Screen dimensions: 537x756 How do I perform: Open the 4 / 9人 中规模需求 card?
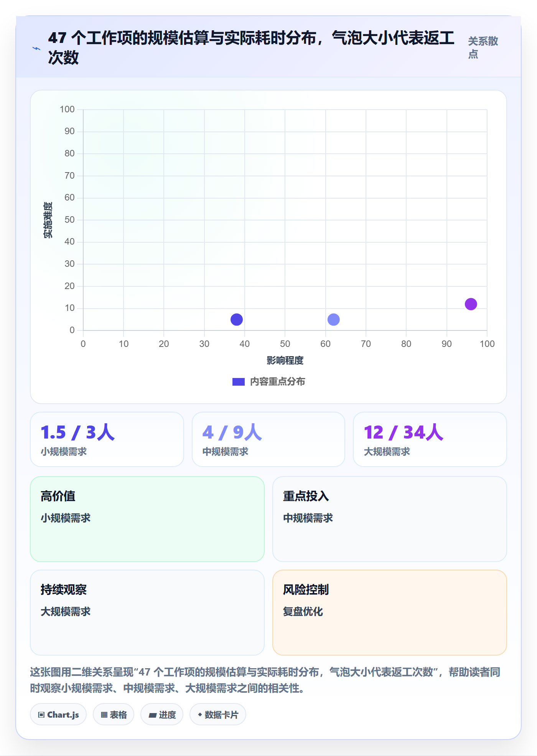[268, 439]
